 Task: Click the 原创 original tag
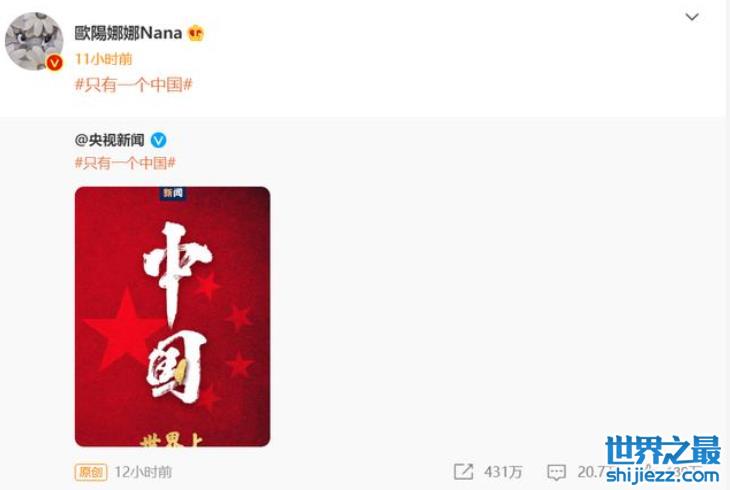click(91, 472)
